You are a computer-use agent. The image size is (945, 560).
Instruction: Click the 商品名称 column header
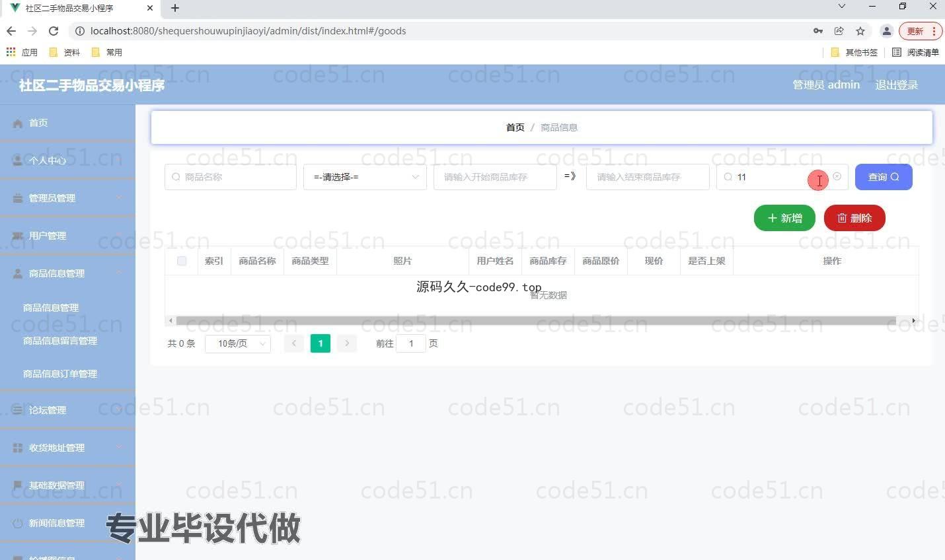(257, 261)
